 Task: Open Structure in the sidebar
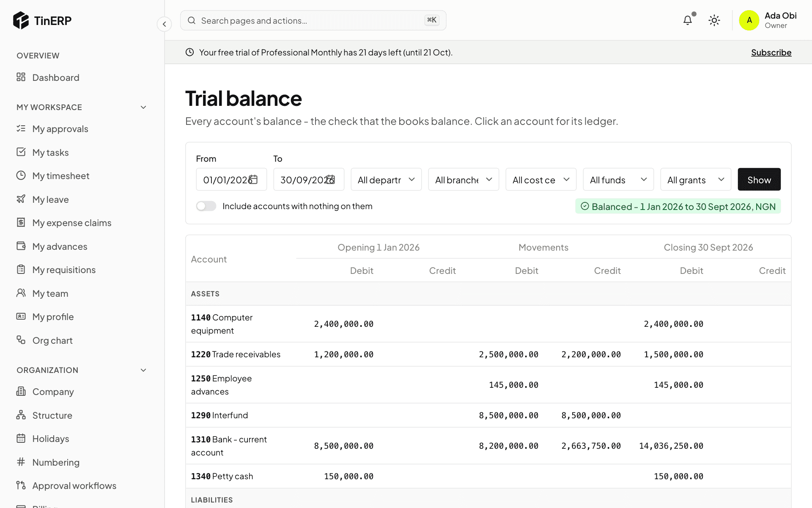[82, 415]
